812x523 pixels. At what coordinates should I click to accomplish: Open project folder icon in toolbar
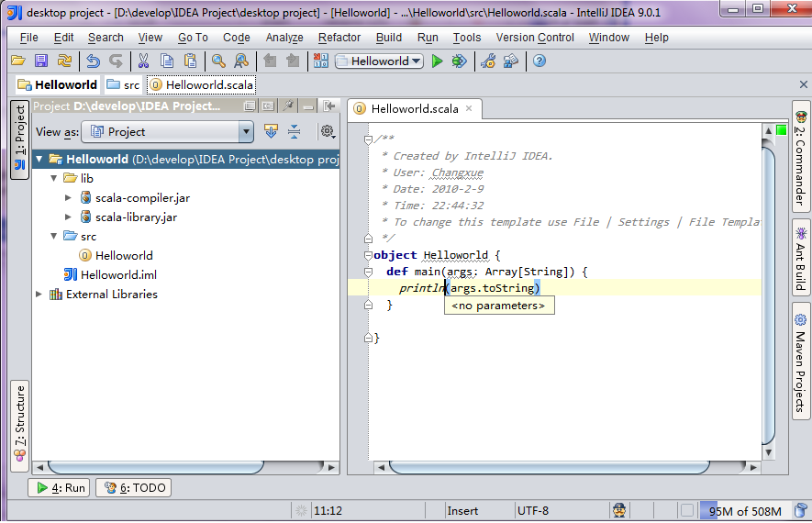coord(18,61)
